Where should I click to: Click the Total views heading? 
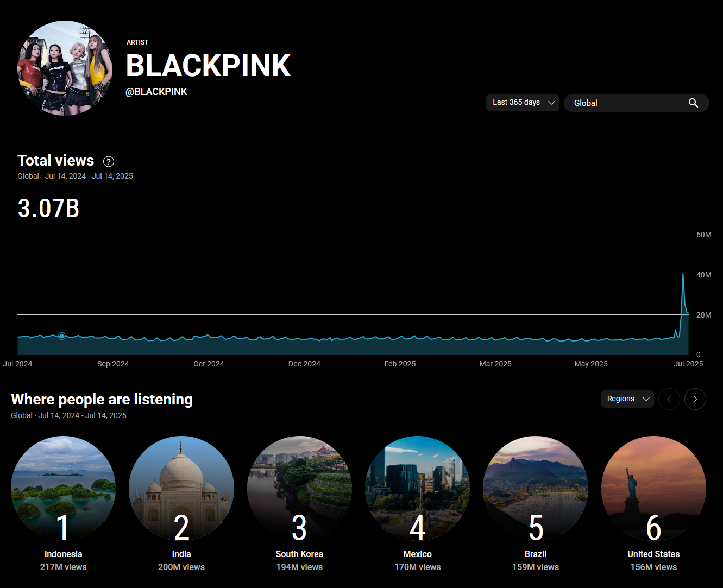click(56, 161)
